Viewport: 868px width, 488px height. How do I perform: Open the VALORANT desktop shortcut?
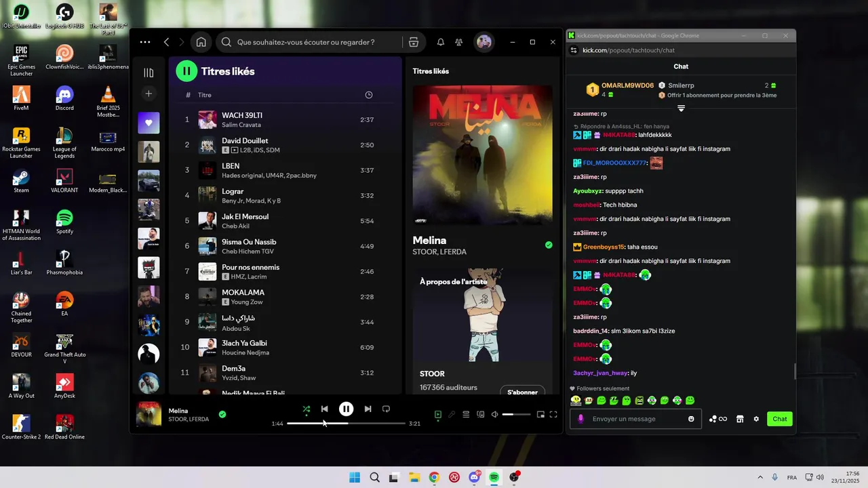(64, 180)
